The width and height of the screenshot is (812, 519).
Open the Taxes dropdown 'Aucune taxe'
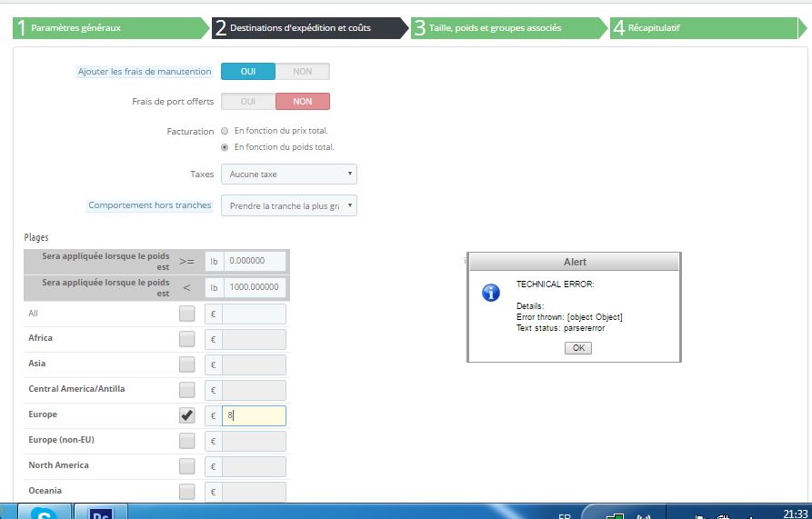(289, 175)
